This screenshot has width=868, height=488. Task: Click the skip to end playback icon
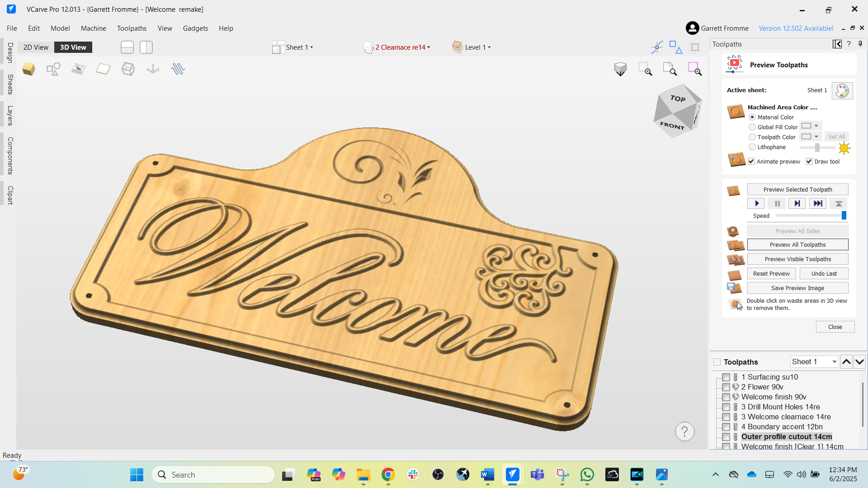pos(817,203)
